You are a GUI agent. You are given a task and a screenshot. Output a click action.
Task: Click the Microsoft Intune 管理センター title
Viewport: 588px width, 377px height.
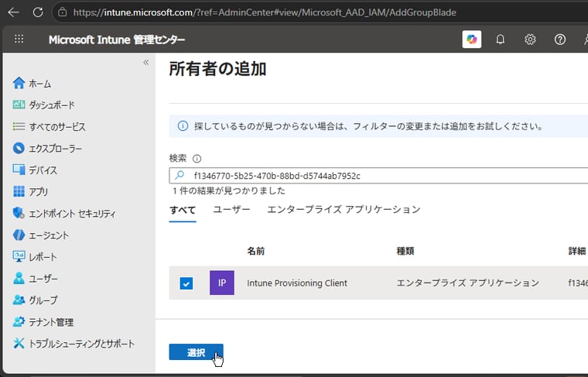(x=117, y=39)
